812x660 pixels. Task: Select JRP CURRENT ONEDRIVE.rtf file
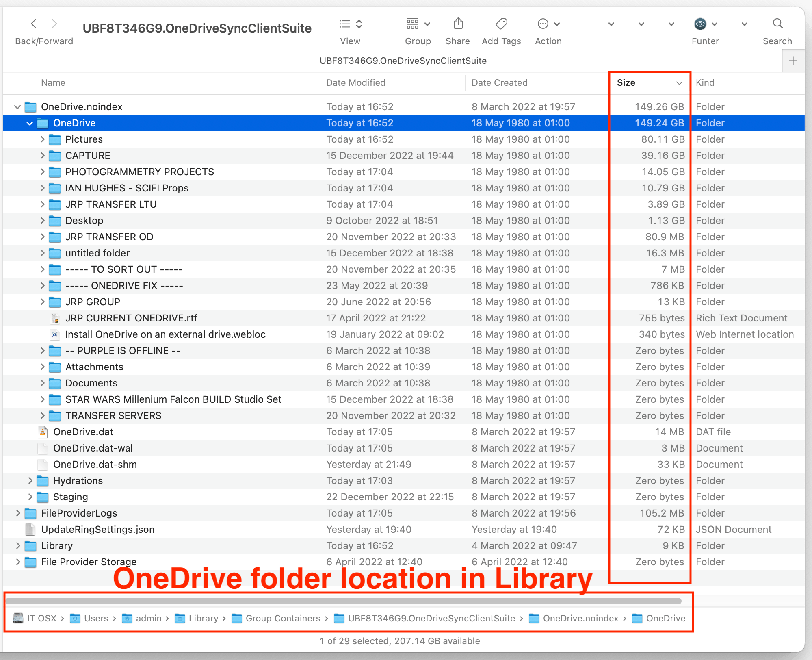point(131,318)
